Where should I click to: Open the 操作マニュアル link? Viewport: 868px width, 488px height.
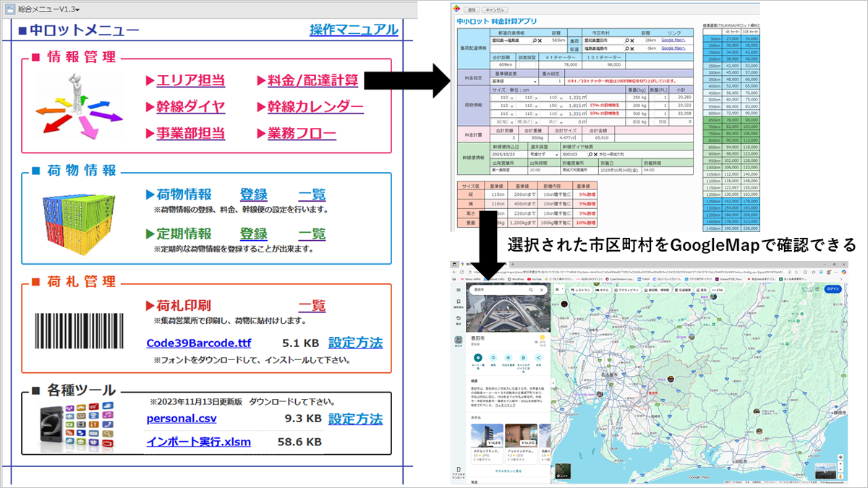point(354,30)
